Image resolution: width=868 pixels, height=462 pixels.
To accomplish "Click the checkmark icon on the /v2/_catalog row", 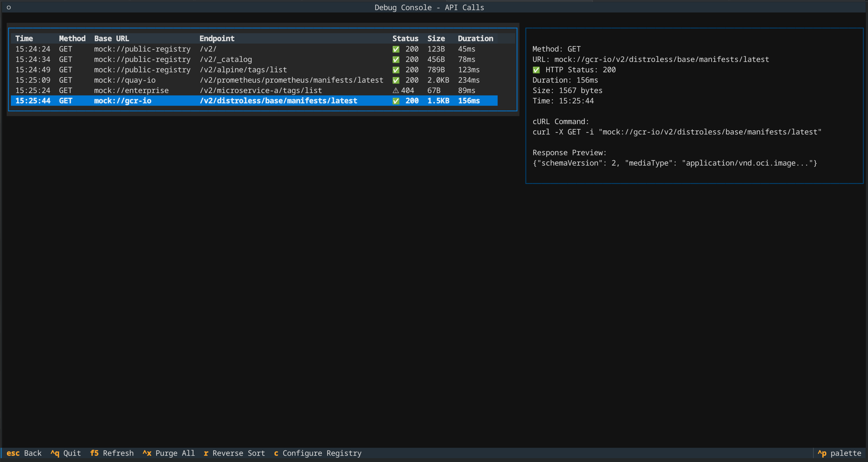I will pos(396,59).
